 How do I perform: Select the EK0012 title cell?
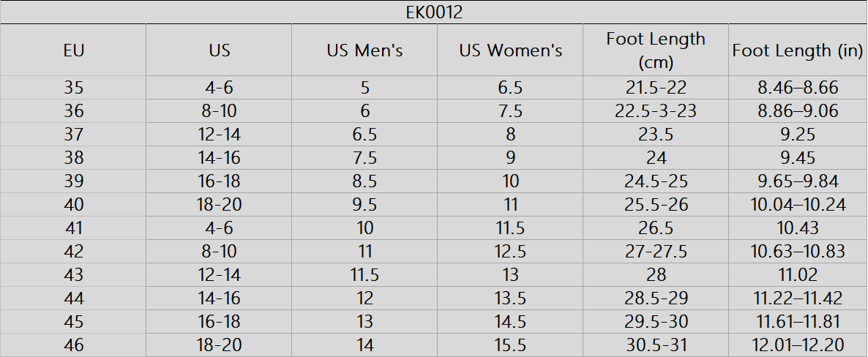(x=434, y=12)
